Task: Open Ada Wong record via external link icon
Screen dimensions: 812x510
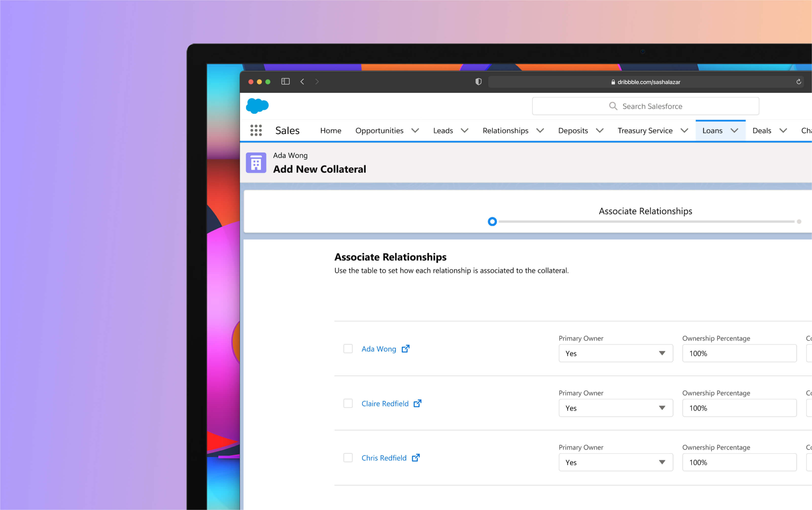Action: [405, 348]
